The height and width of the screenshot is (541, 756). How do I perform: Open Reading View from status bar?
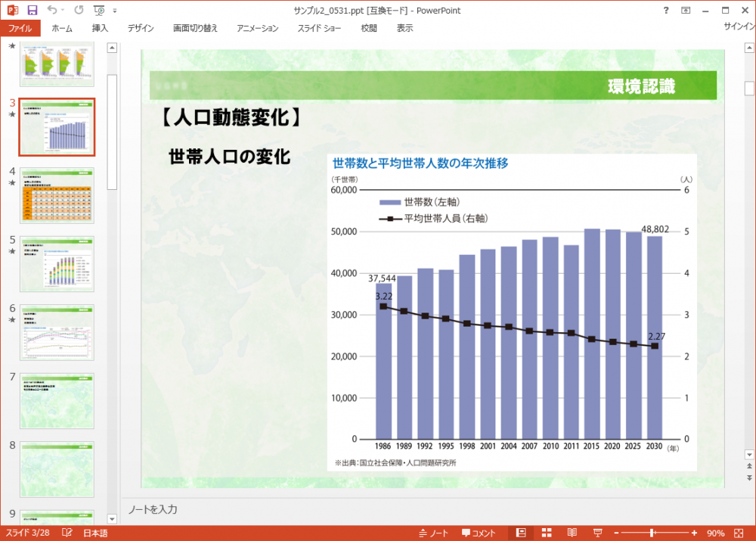tap(572, 533)
